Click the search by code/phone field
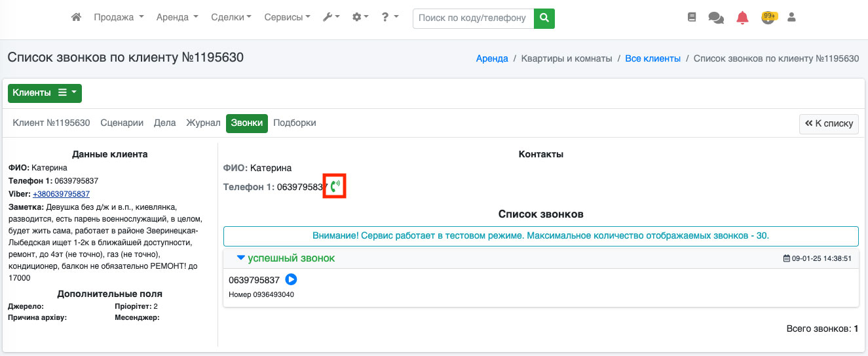 [473, 18]
